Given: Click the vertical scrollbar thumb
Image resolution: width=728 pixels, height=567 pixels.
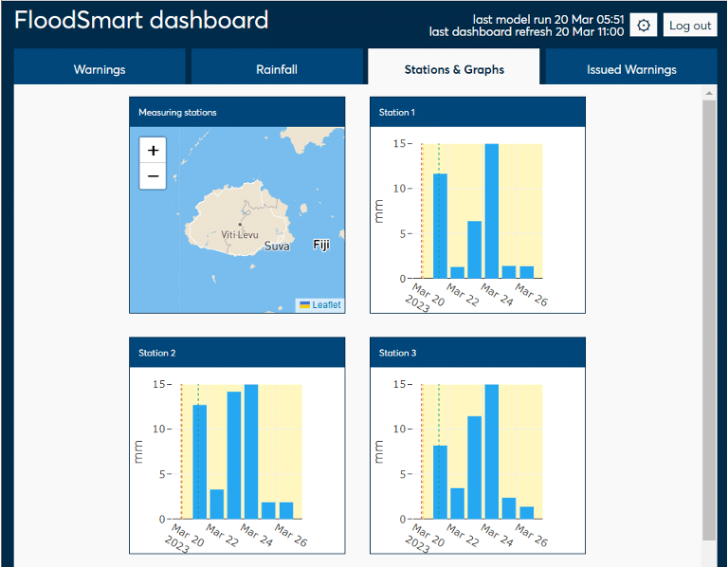Looking at the screenshot, I should click(x=709, y=313).
